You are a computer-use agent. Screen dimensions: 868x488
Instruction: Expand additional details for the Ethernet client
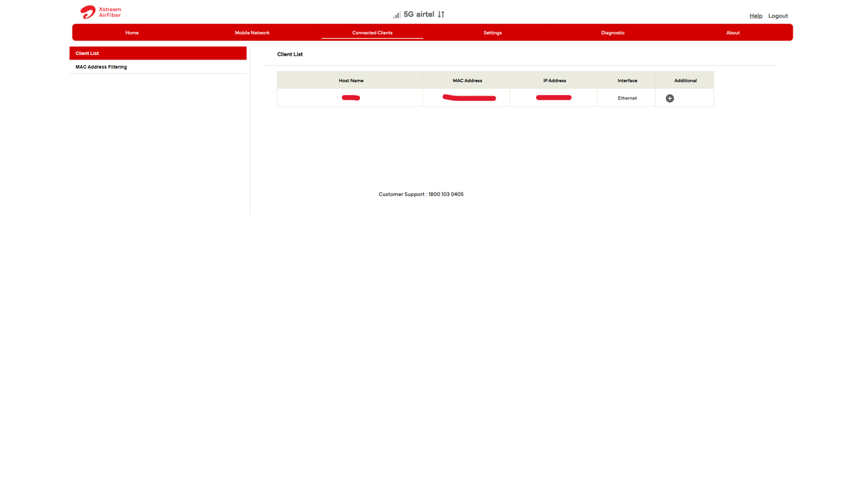669,98
